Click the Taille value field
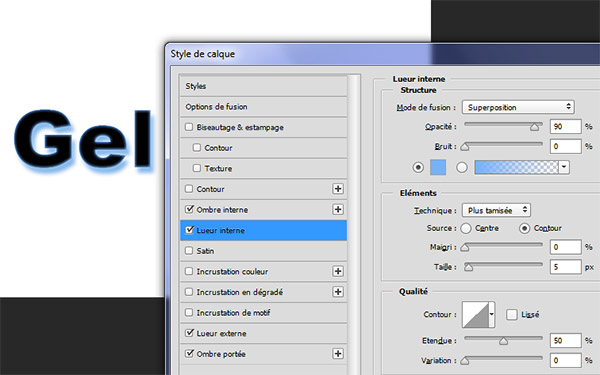This screenshot has width=600, height=375. [566, 267]
